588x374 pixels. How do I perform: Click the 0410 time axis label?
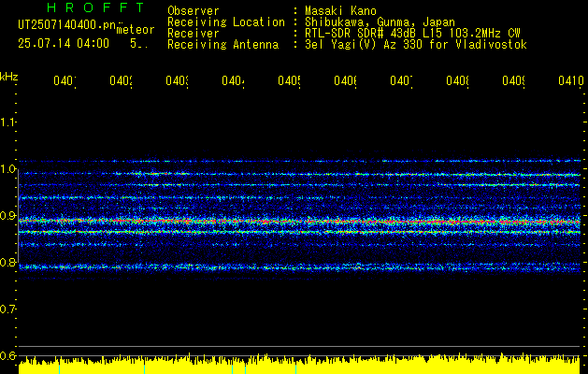[571, 80]
